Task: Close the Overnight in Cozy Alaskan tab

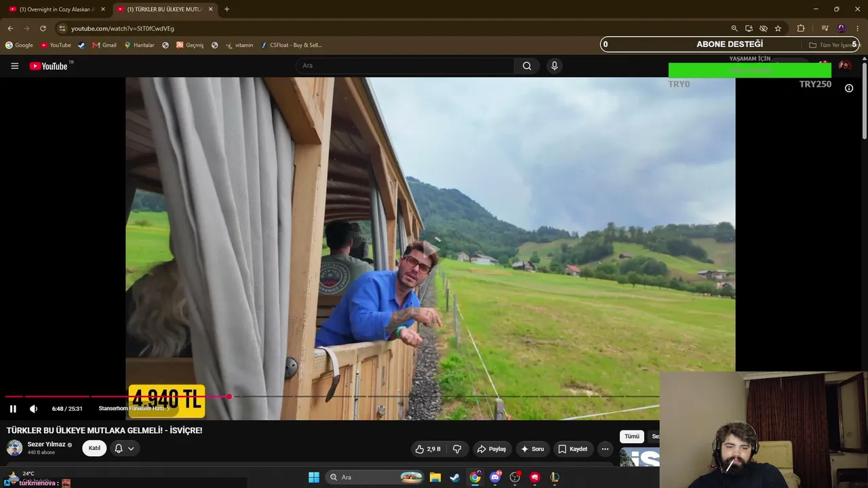Action: [103, 9]
